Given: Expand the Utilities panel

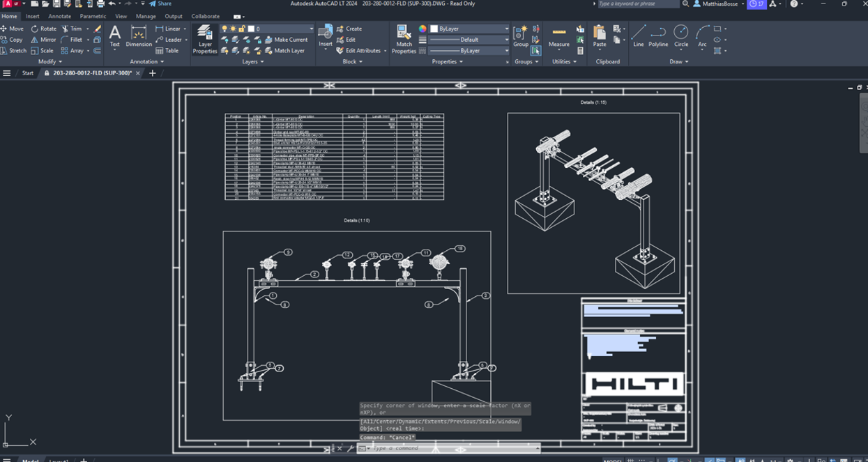Looking at the screenshot, I should click(564, 61).
